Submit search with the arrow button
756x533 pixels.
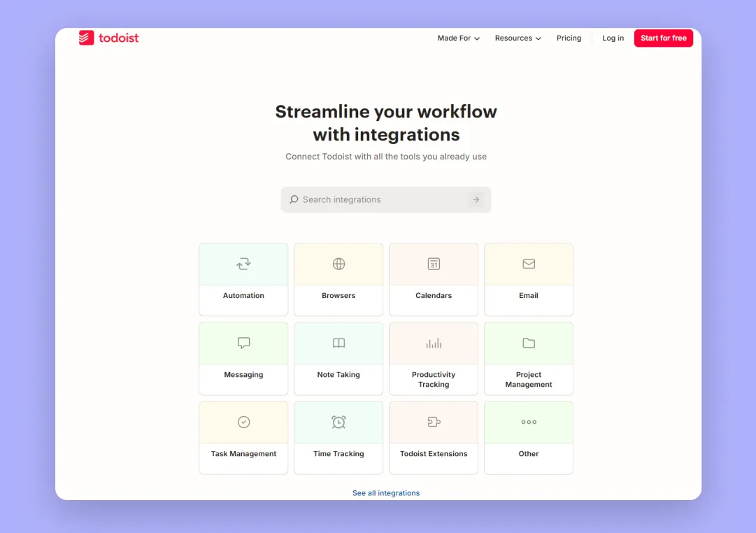coord(476,199)
